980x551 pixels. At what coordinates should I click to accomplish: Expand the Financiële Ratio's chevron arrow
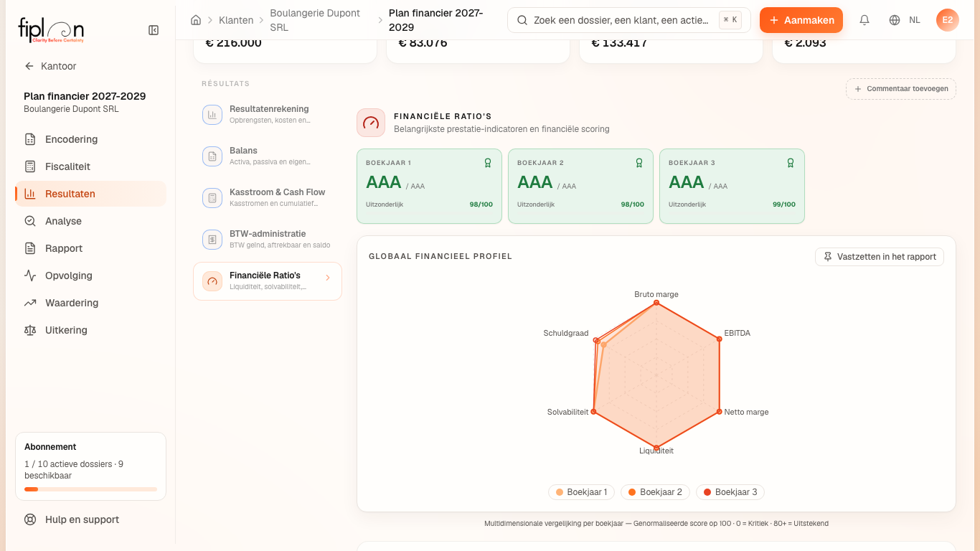[328, 278]
